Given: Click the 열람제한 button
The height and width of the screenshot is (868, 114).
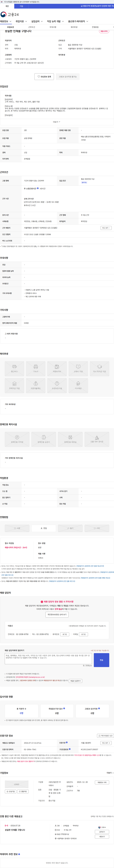Looking at the screenshot, I should coord(23,791).
